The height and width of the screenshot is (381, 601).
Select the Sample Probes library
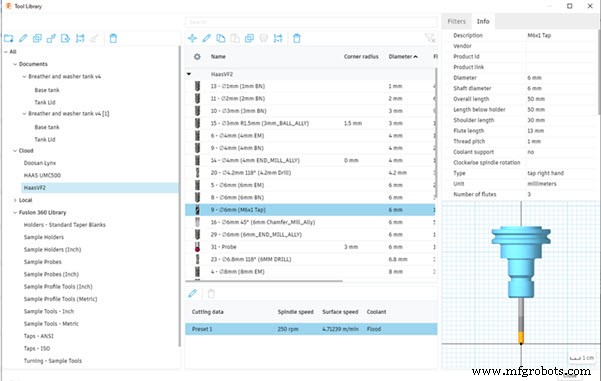[43, 262]
